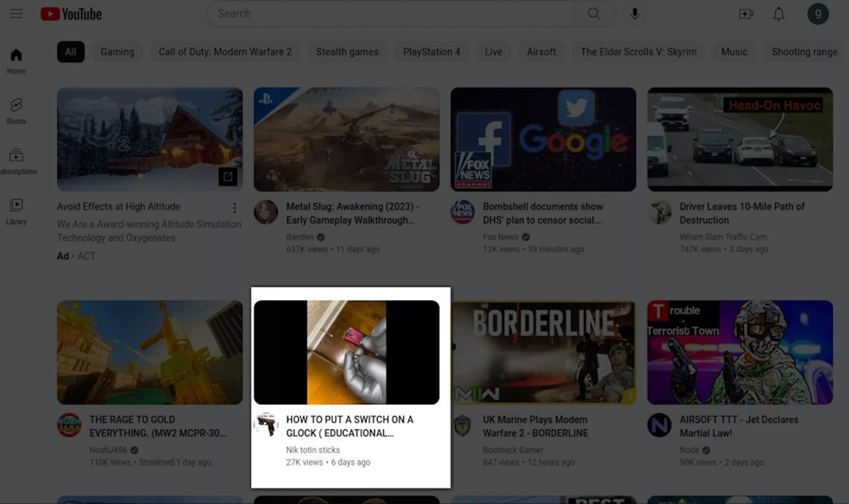The height and width of the screenshot is (504, 849).
Task: Toggle the Airsoft category filter
Action: (541, 52)
